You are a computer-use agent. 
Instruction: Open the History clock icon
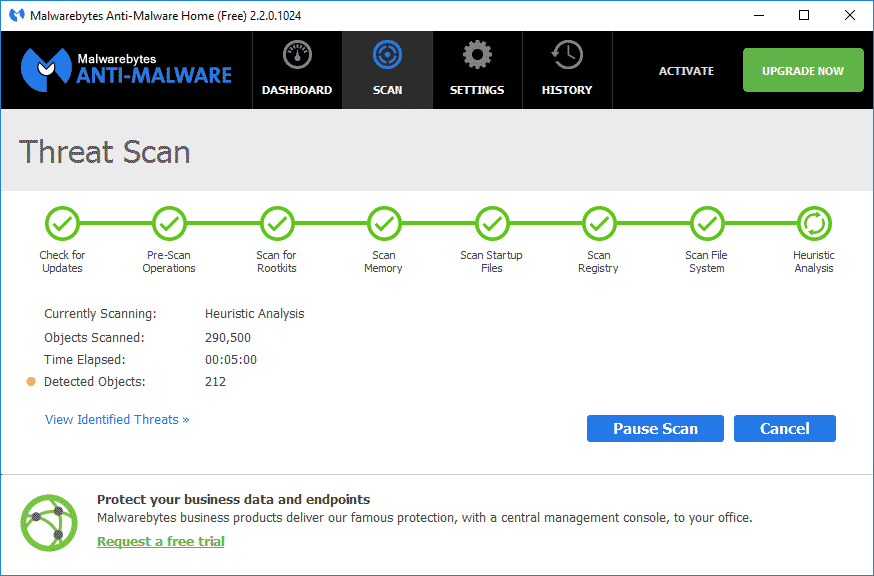567,56
